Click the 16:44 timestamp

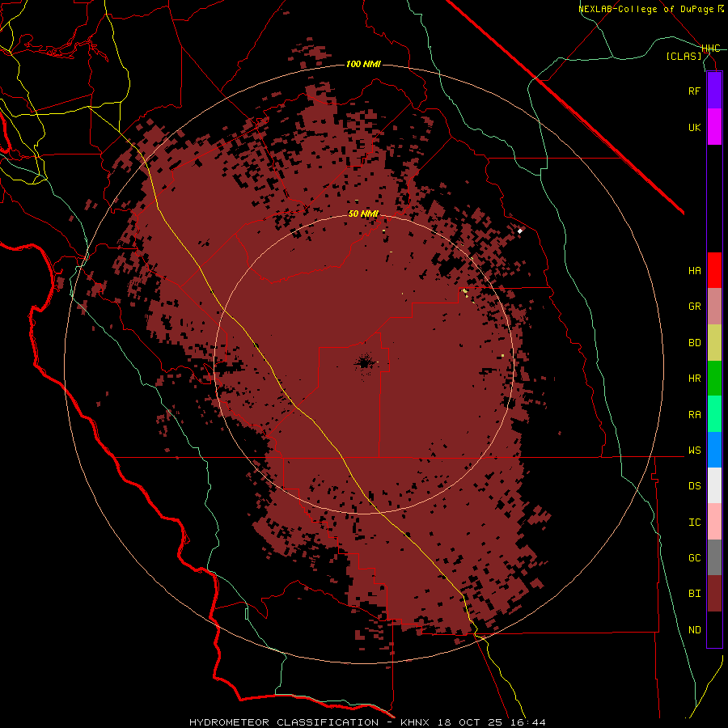click(527, 722)
